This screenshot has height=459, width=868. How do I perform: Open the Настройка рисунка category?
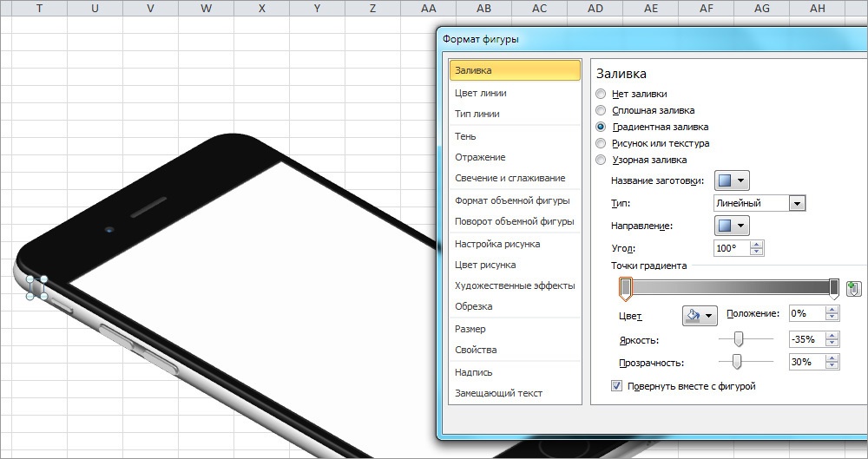pos(497,244)
